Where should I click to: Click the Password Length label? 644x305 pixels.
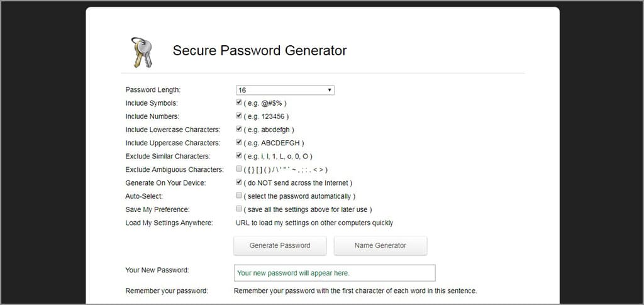pos(153,90)
